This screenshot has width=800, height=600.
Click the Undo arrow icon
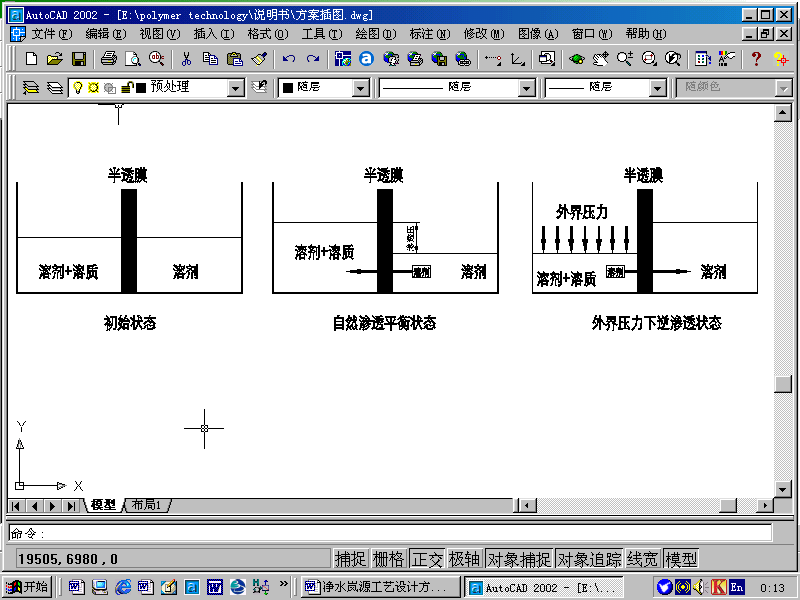pyautogui.click(x=288, y=59)
